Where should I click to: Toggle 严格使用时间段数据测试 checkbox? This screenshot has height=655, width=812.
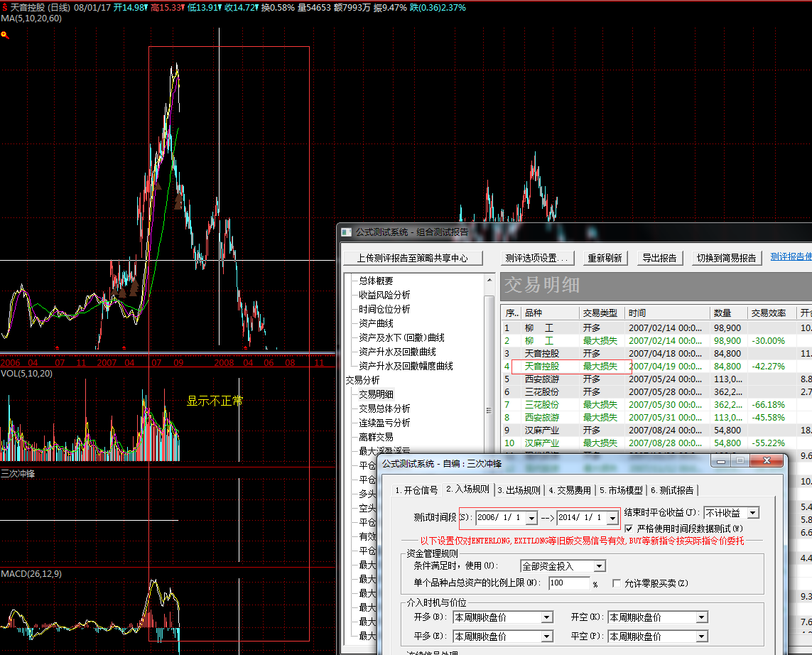628,529
